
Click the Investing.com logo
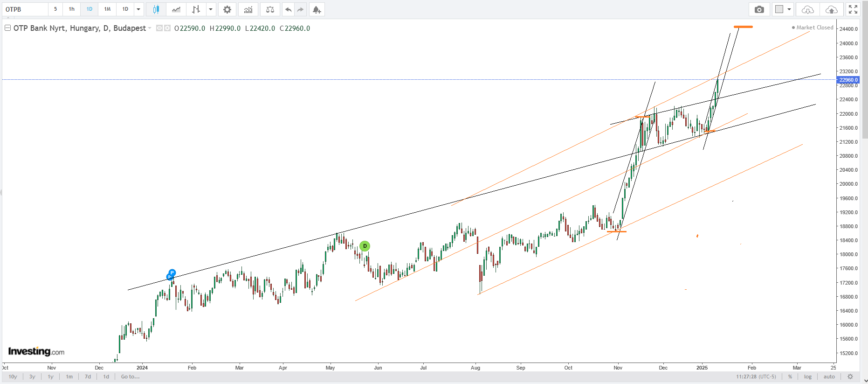tap(36, 351)
